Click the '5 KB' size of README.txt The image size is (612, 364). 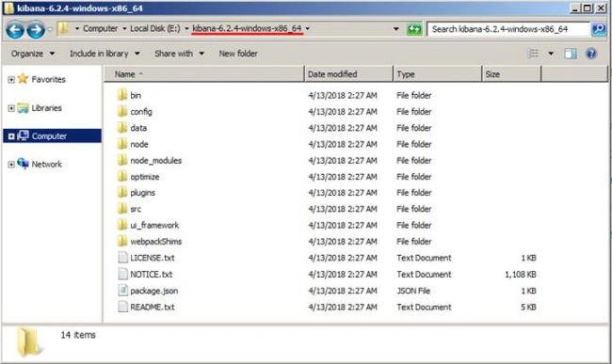click(x=528, y=308)
